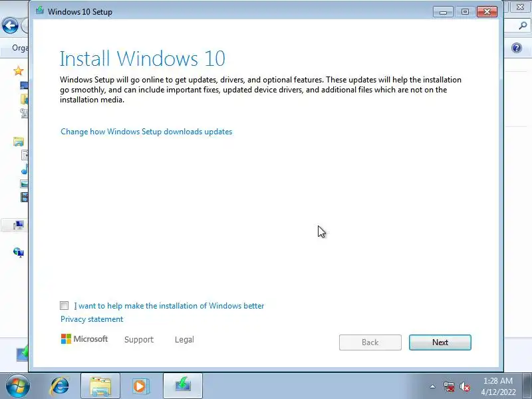This screenshot has height=399, width=532.
Task: Open the Organize menu in Explorer
Action: (20, 48)
